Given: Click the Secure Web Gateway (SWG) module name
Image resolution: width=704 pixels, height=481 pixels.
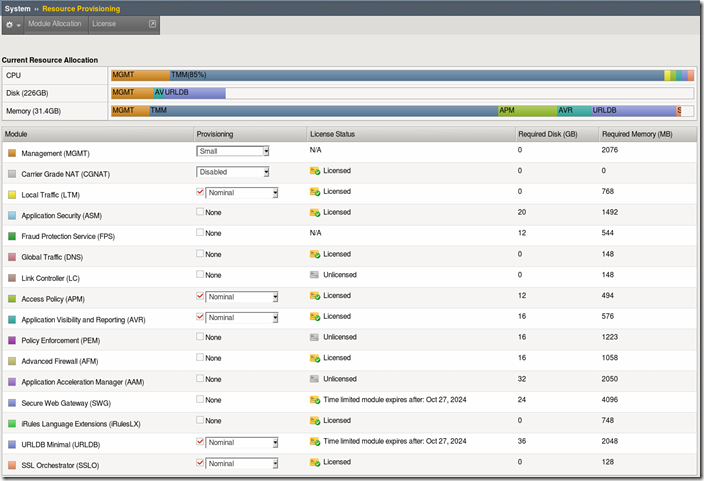Looking at the screenshot, I should [x=66, y=403].
